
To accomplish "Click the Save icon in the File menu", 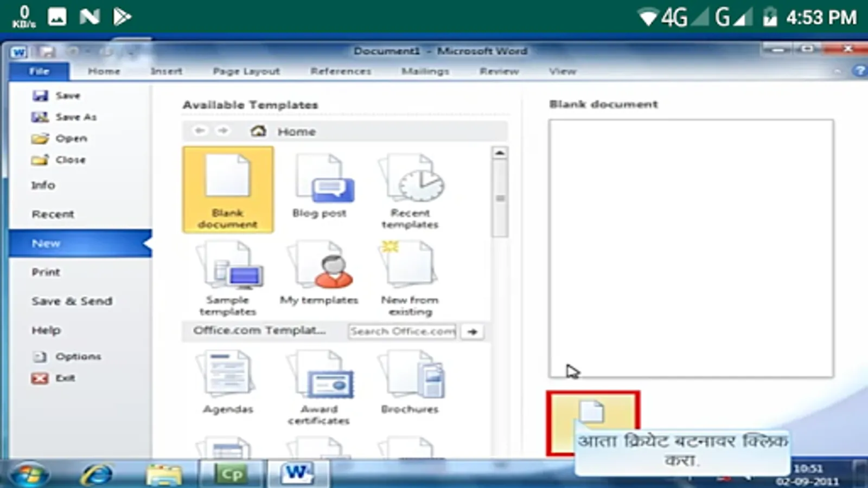I will [x=40, y=96].
